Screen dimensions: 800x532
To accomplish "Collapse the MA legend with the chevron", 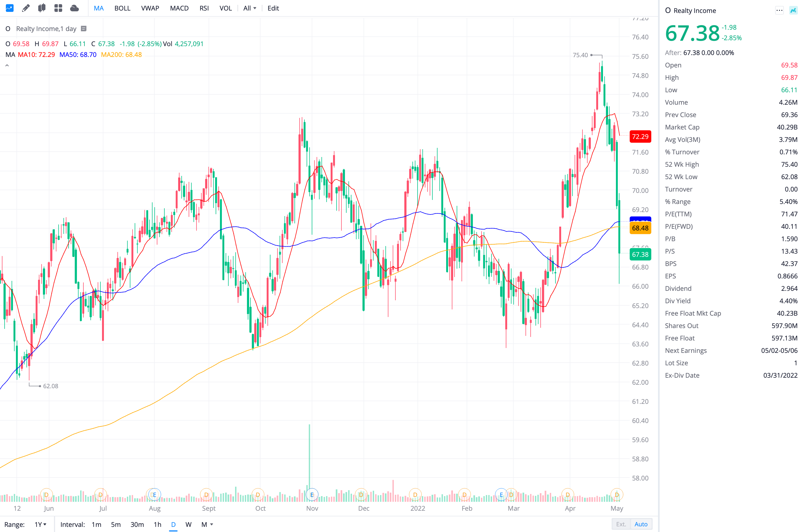I will pos(7,66).
